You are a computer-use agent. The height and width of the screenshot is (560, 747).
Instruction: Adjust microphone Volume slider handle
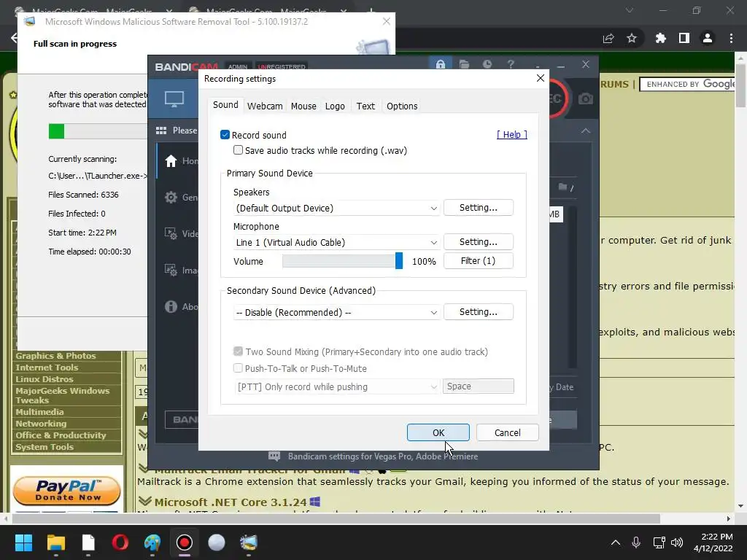[399, 261]
